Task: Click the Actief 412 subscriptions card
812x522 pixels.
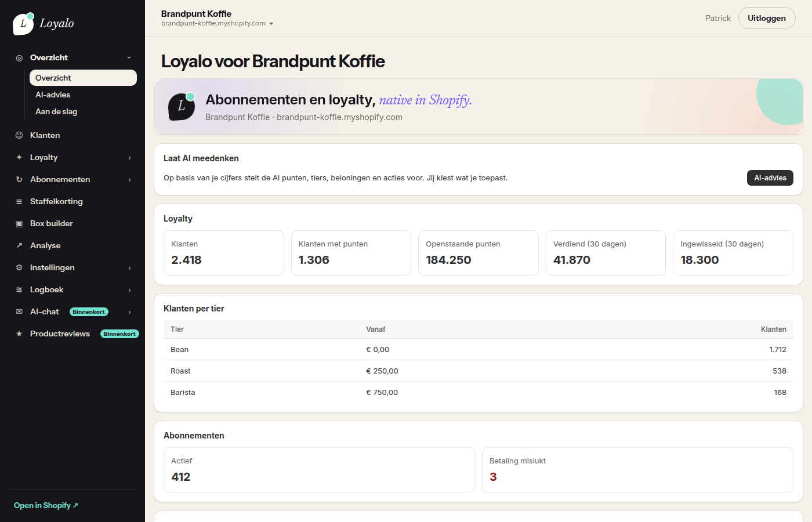Action: 319,470
